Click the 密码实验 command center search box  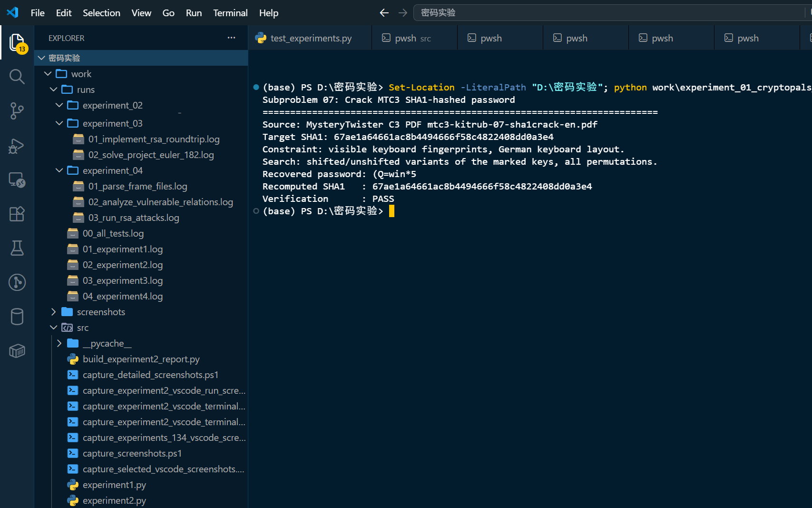tap(613, 13)
